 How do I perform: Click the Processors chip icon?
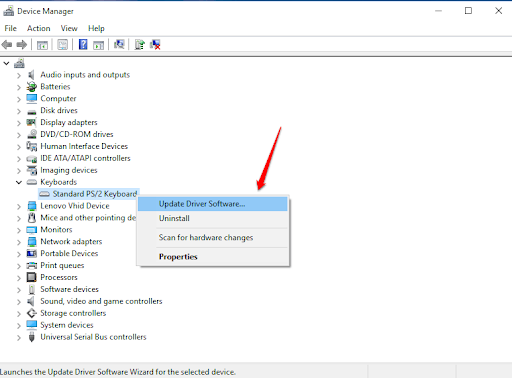coord(32,277)
